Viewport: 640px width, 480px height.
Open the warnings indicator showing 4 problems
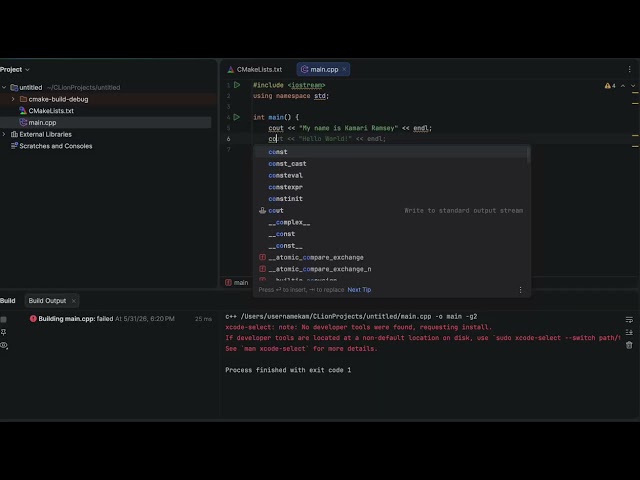tap(610, 86)
